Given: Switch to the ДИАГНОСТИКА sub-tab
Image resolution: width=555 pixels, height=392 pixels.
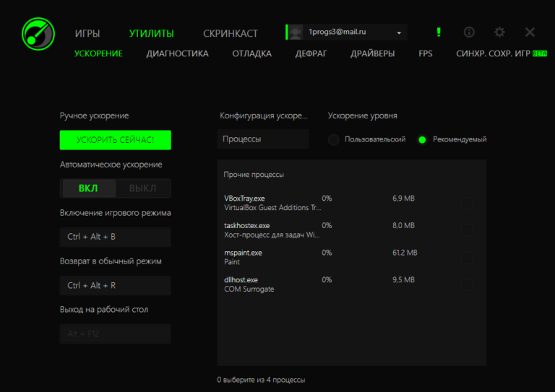Looking at the screenshot, I should tap(177, 53).
